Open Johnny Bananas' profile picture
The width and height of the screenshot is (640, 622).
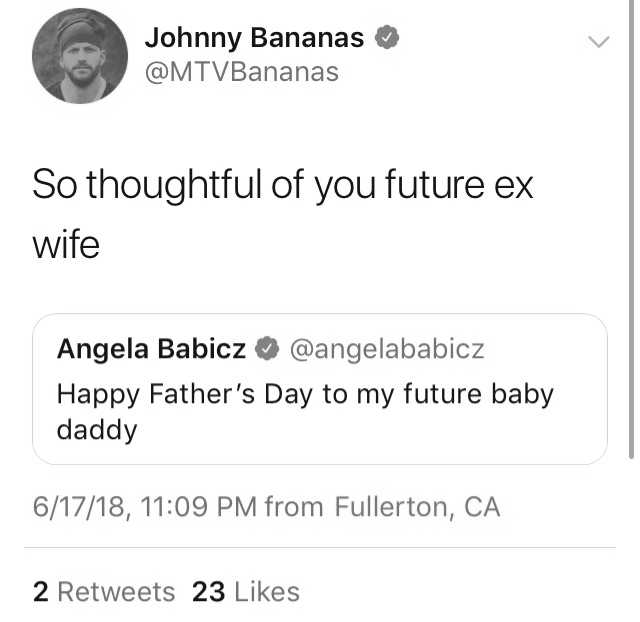80,56
